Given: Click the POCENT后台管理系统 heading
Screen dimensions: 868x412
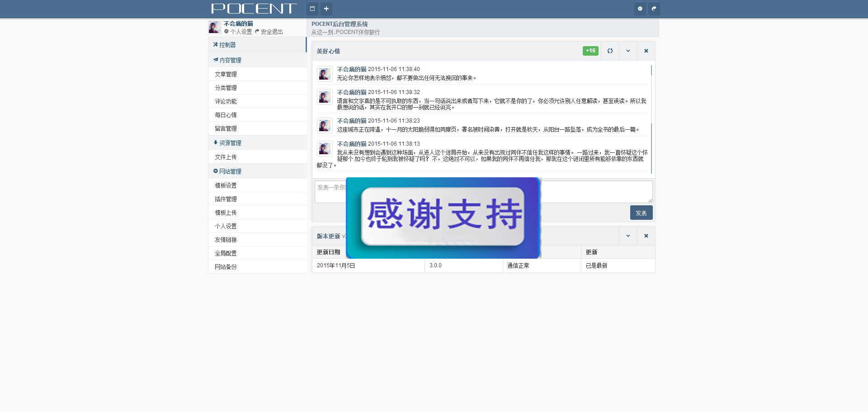Looking at the screenshot, I should click(x=340, y=24).
